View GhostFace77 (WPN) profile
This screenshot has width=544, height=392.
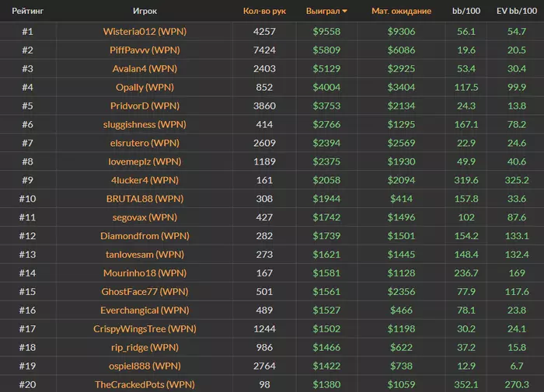click(x=145, y=292)
